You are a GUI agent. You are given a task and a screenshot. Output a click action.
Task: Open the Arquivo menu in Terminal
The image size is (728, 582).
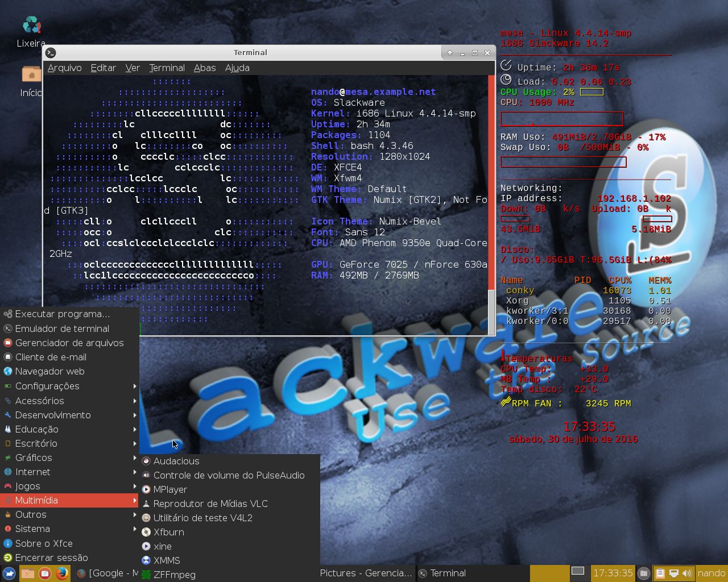click(65, 68)
